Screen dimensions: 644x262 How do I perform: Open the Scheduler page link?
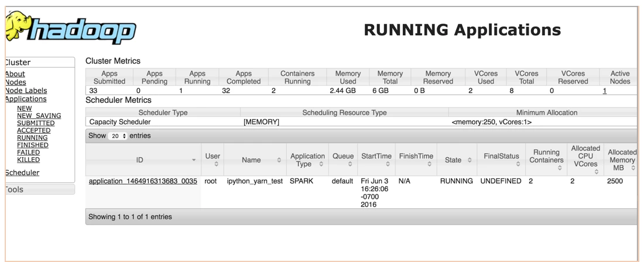(x=22, y=173)
